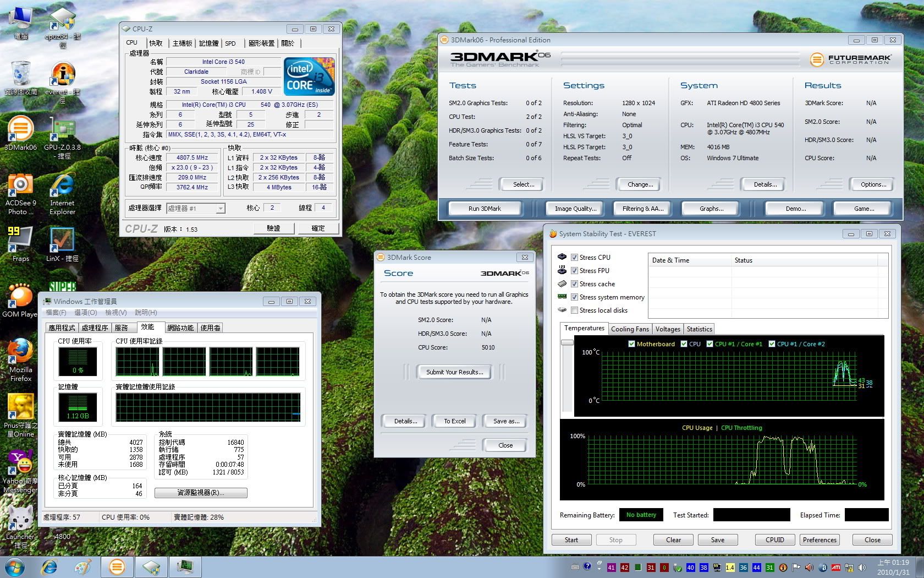This screenshot has height=578, width=924.
Task: Open the Yahoo Messenger desktop icon
Action: [x=20, y=471]
